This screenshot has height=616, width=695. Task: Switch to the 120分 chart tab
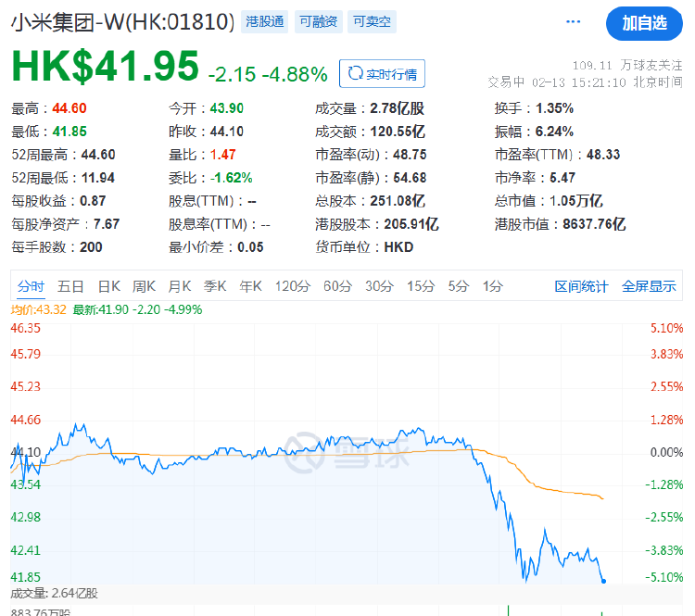293,286
